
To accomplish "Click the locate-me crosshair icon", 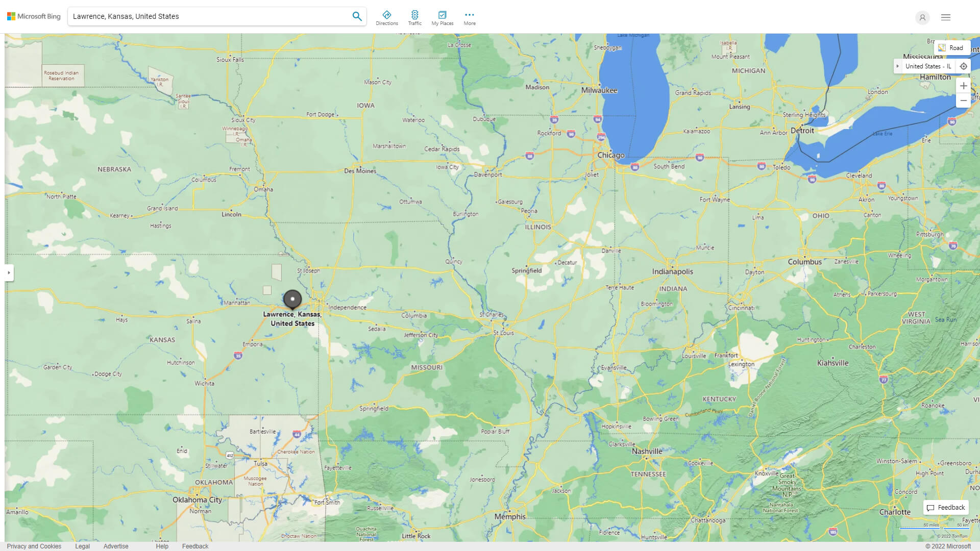I will (x=964, y=66).
